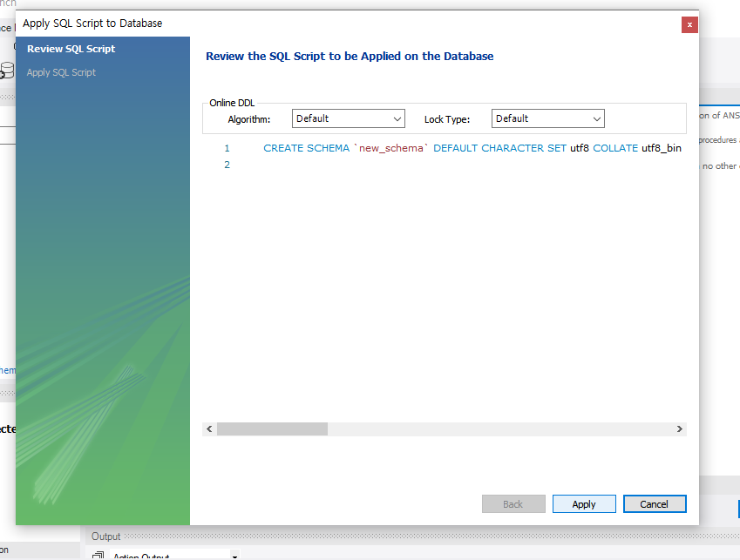Select the Apply SQL Script step
Viewport: 740px width, 560px height.
pos(61,72)
